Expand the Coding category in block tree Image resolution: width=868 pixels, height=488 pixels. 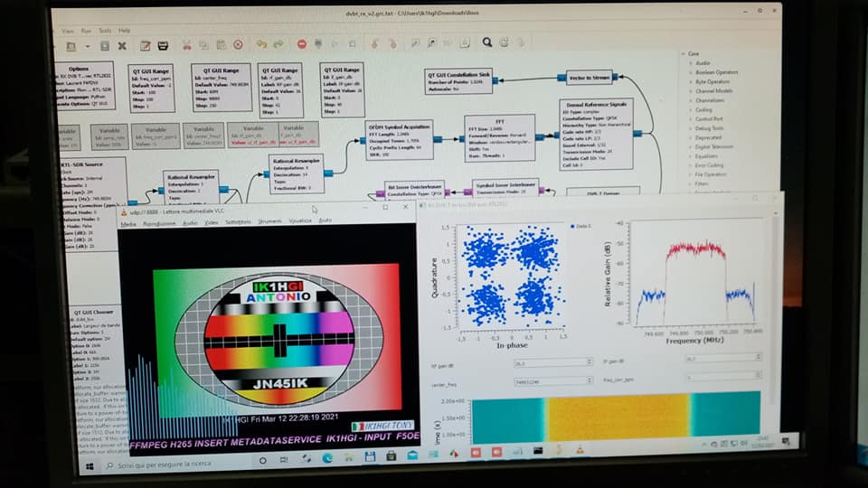[x=691, y=109]
